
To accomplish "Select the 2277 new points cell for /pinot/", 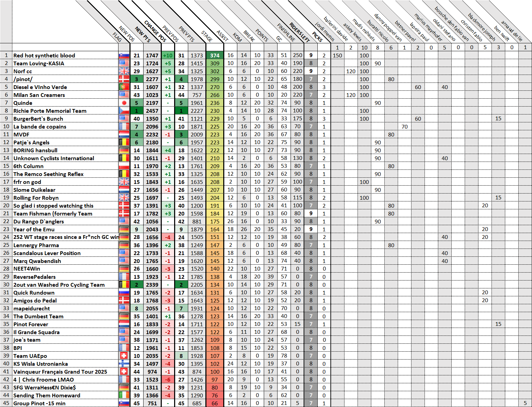I will coord(152,79).
